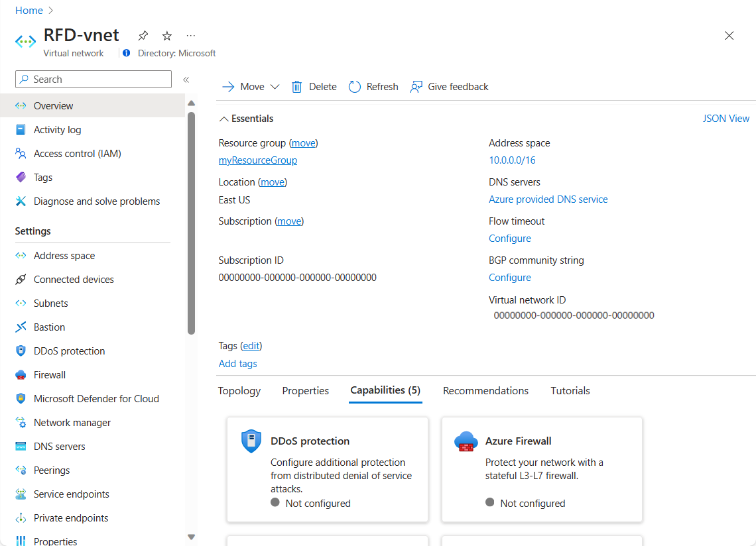Click the Address space icon in Settings
756x546 pixels.
pos(21,255)
